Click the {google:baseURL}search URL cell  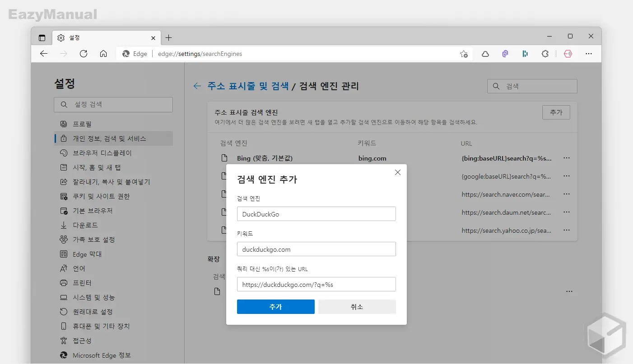pos(506,176)
